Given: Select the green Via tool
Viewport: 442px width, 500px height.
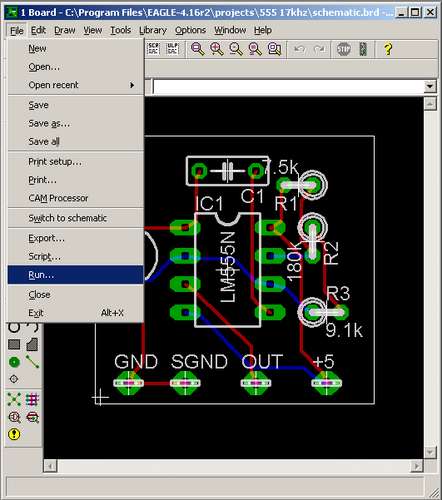Looking at the screenshot, I should coord(14,362).
